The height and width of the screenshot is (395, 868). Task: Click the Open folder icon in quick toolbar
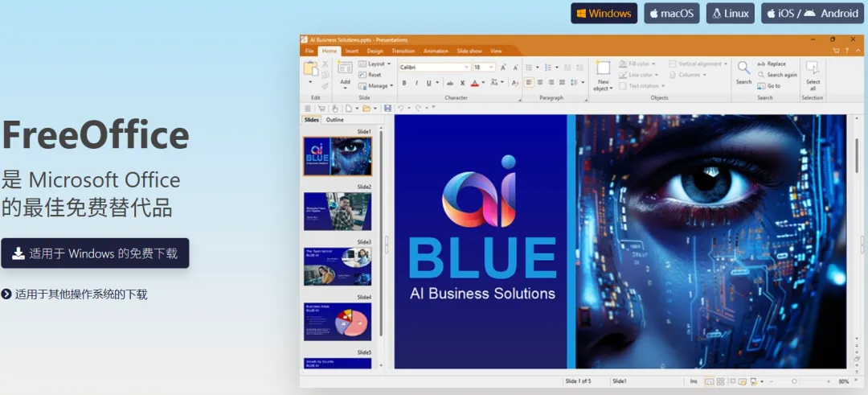366,109
